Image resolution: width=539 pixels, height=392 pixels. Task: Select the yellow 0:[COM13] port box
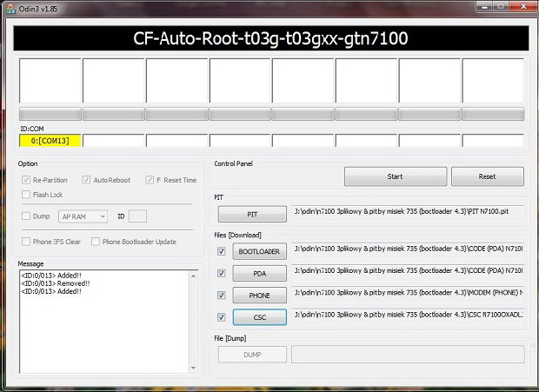click(x=50, y=141)
